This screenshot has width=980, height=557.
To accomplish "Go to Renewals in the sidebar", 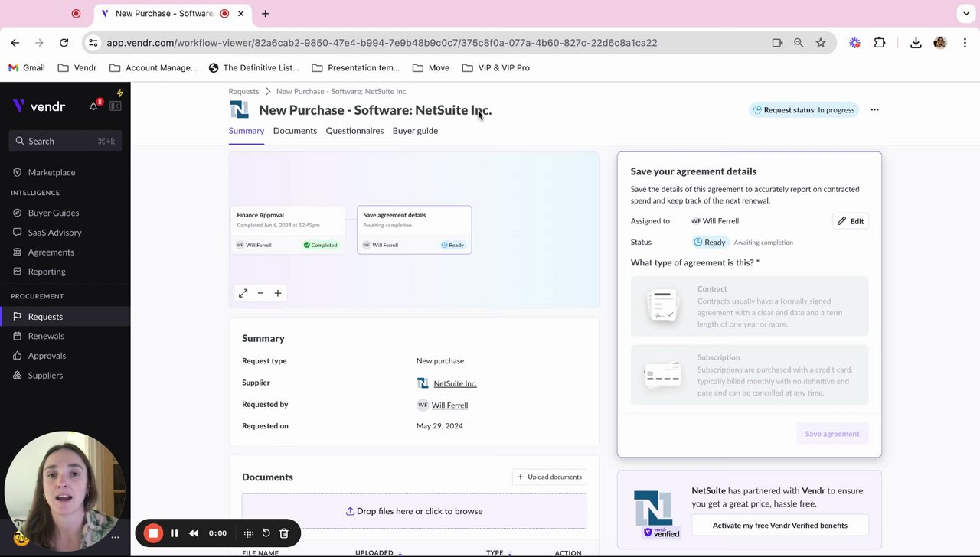I will pos(46,336).
